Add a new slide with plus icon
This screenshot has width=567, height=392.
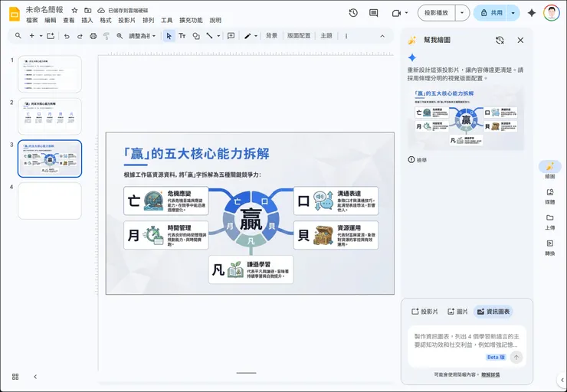pos(32,36)
